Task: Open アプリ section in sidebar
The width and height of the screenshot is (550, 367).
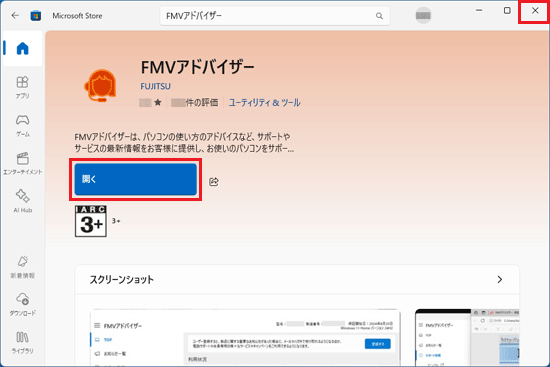Action: (x=22, y=88)
